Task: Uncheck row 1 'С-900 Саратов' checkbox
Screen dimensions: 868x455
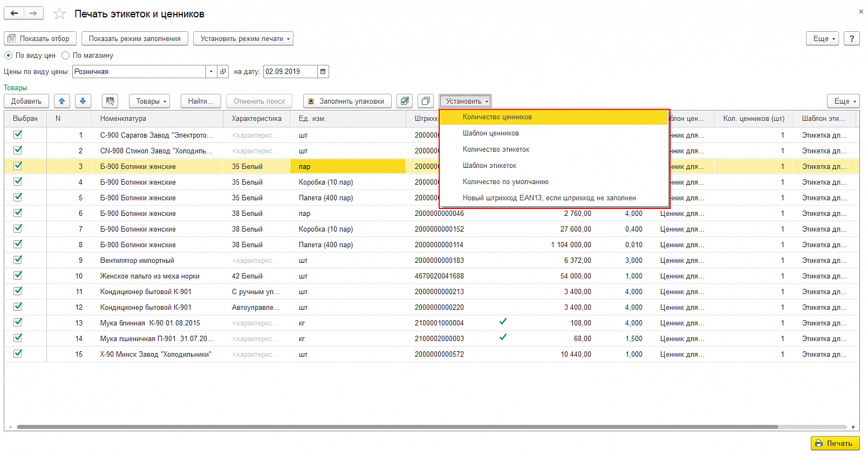Action: tap(18, 134)
